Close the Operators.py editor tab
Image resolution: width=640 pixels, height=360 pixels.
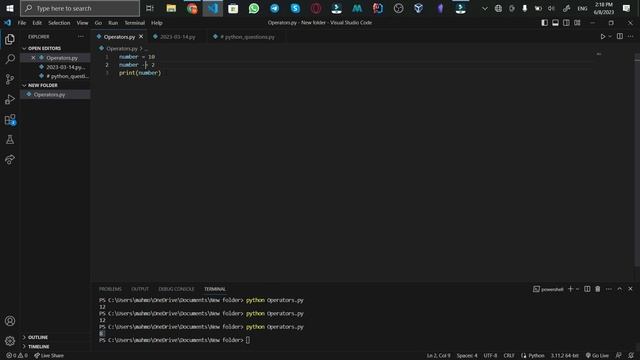(141, 37)
